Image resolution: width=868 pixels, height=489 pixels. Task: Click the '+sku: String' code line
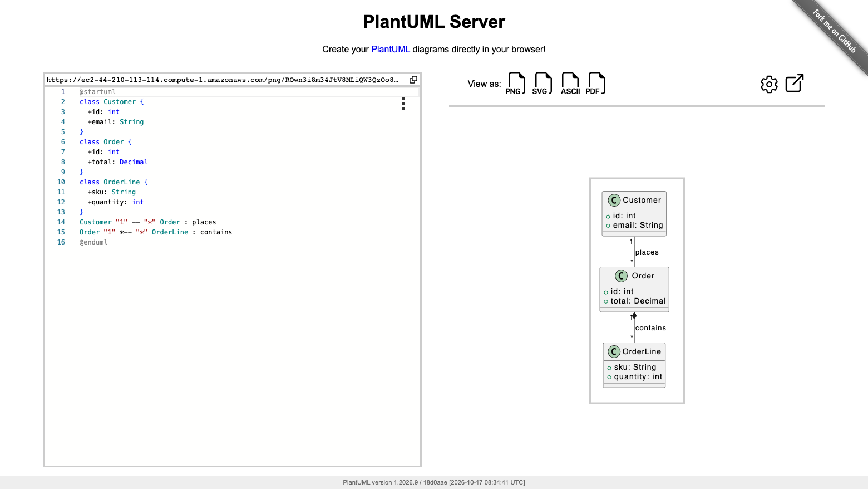coord(111,192)
